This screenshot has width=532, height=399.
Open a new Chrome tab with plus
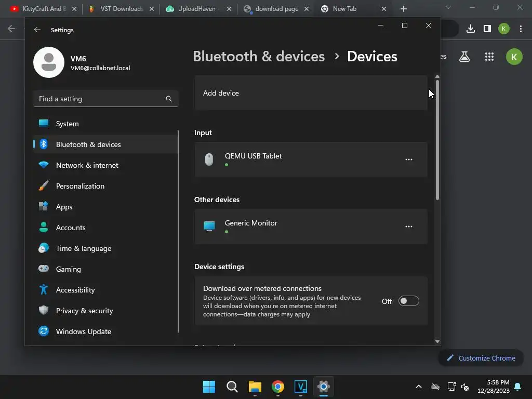[x=403, y=9]
